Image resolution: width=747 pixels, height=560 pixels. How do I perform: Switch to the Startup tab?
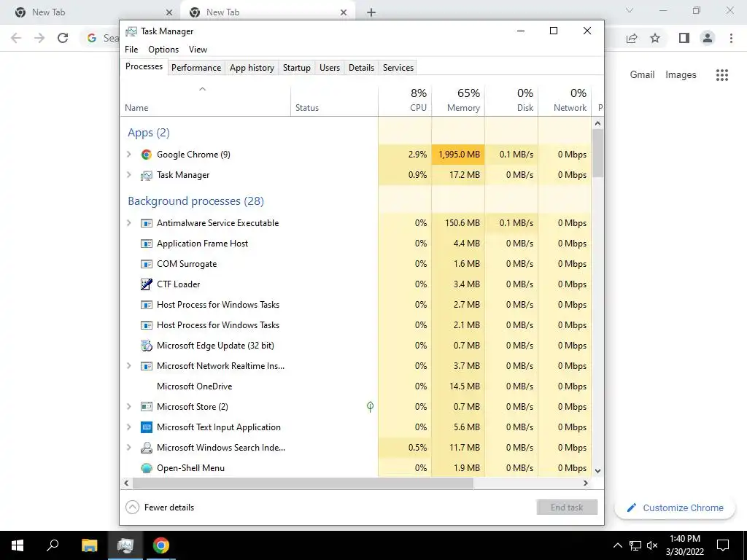pyautogui.click(x=296, y=68)
